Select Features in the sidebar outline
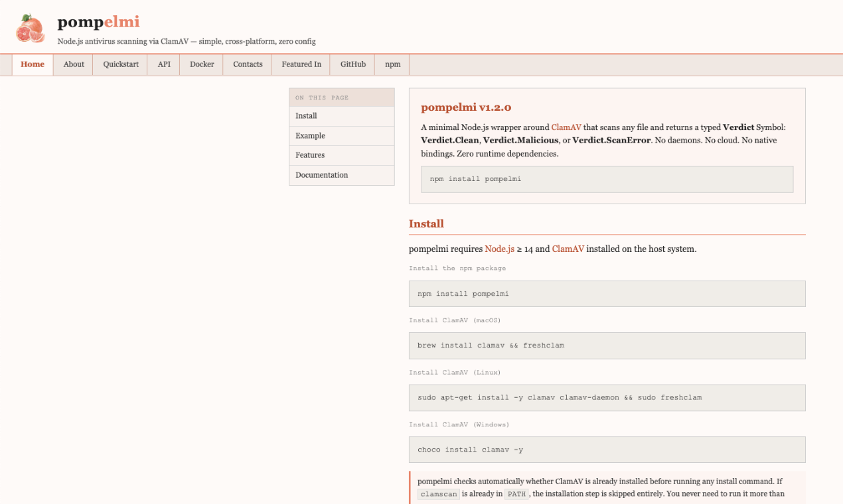843x504 pixels. click(309, 155)
